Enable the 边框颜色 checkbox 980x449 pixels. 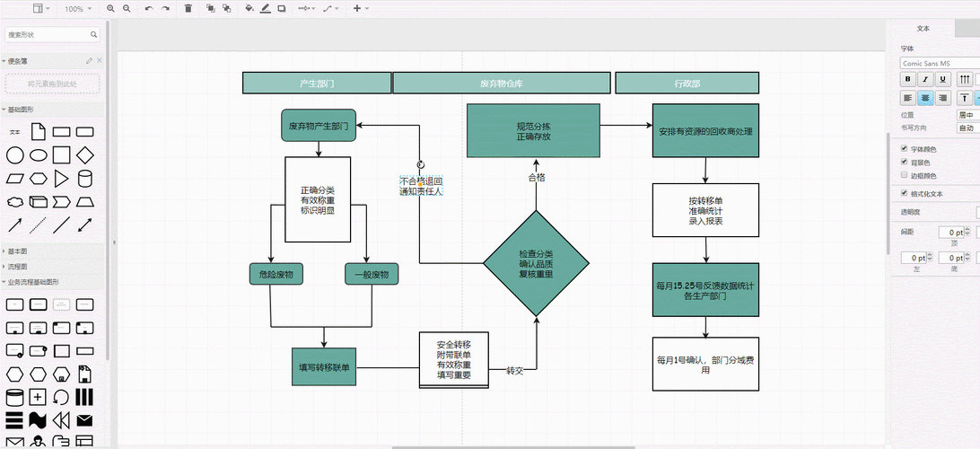pyautogui.click(x=904, y=176)
